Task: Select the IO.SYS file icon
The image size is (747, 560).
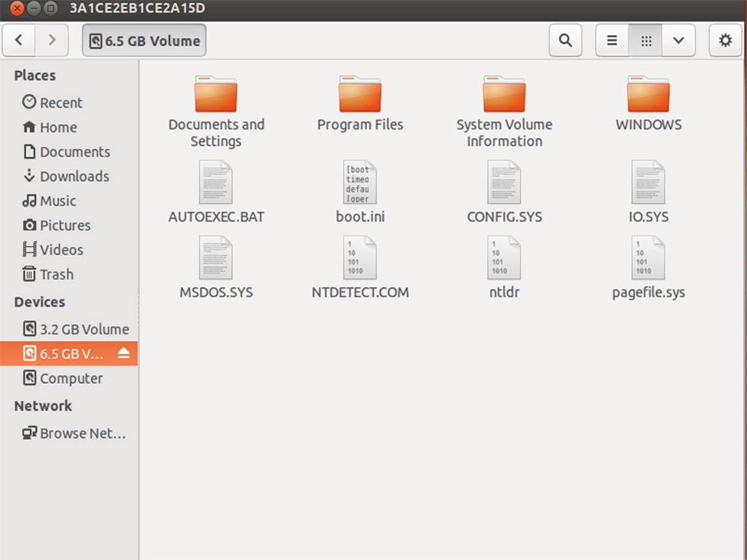Action: pos(649,182)
